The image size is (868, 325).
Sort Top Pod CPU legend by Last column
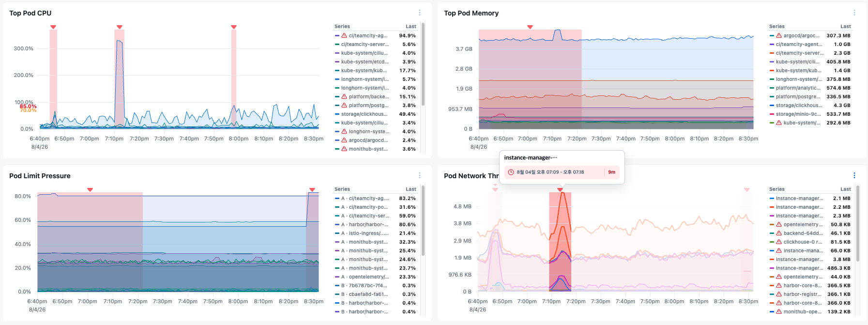point(411,27)
